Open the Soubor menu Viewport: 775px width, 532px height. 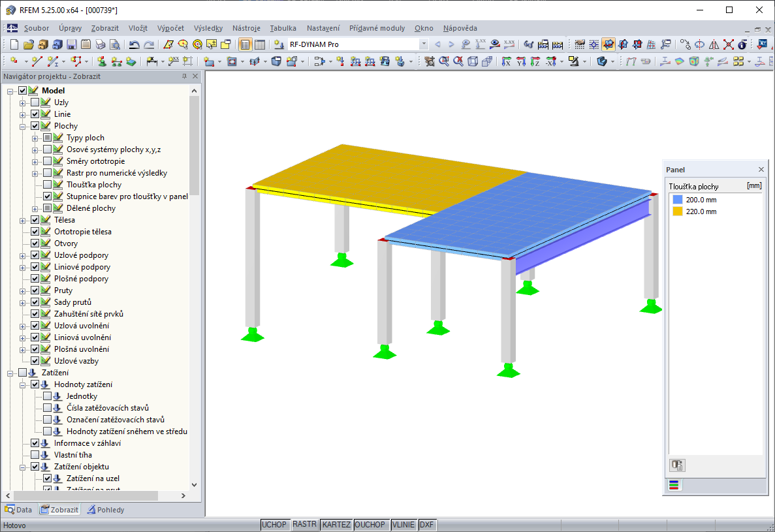tap(37, 28)
